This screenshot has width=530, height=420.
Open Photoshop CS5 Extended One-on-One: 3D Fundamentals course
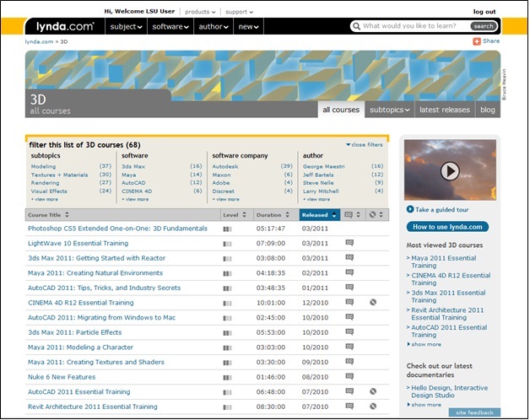(x=117, y=228)
